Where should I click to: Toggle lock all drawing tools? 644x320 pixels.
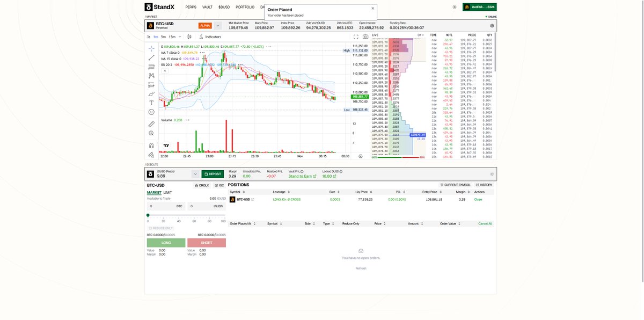[x=151, y=154]
